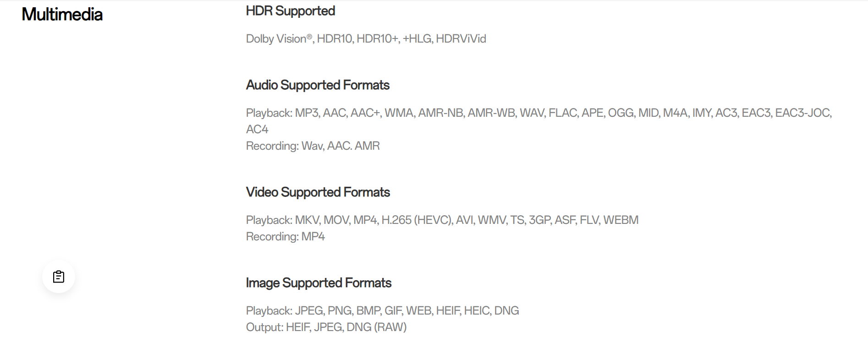Click the Recording: Wav, AAC. AMR line
Image resolution: width=868 pixels, height=337 pixels.
pyautogui.click(x=313, y=146)
